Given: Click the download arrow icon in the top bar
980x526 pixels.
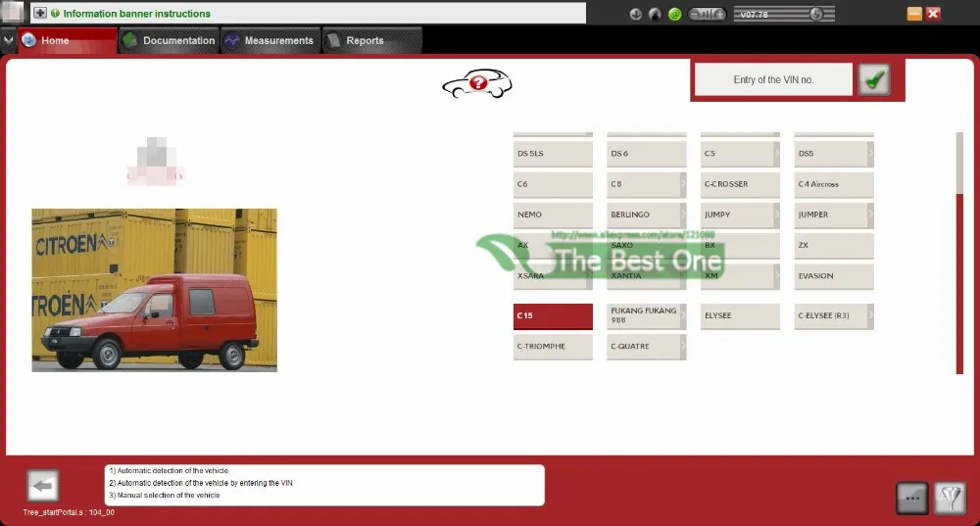Looking at the screenshot, I should coord(636,14).
